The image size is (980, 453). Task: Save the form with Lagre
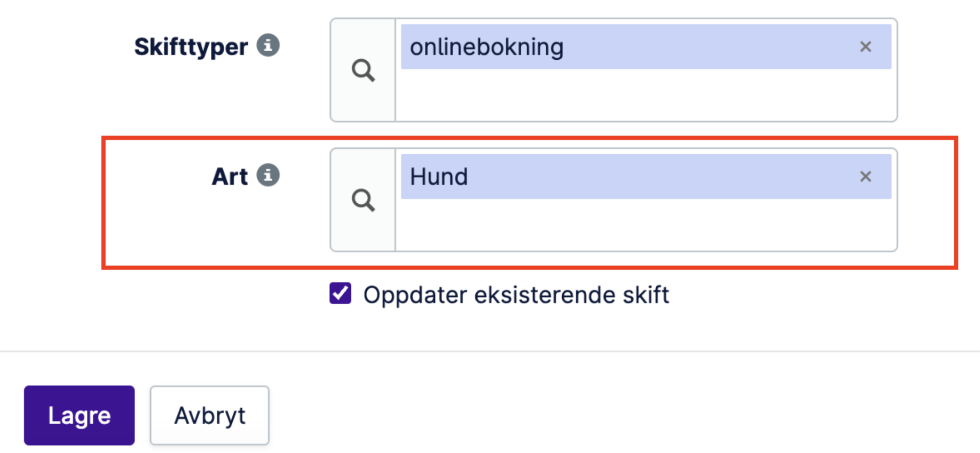pos(79,415)
